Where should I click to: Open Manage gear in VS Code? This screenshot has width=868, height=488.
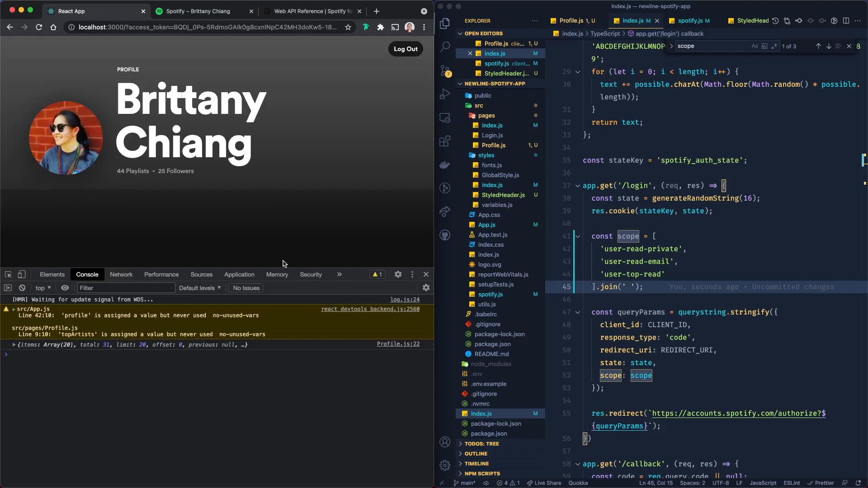(445, 465)
